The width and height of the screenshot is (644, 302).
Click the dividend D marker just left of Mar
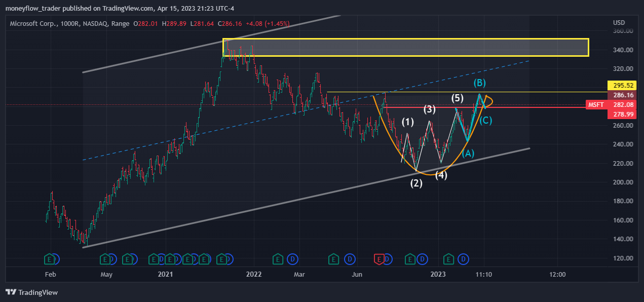tap(292, 259)
